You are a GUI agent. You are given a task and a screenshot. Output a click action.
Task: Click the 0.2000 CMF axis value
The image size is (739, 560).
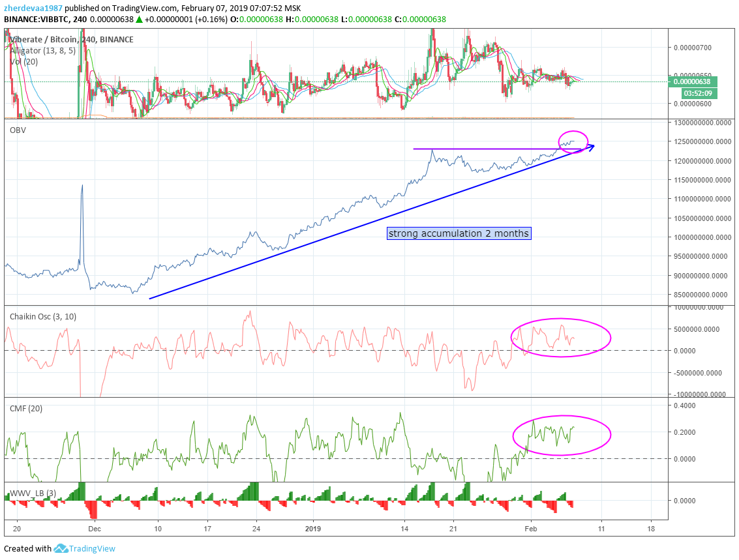684,432
